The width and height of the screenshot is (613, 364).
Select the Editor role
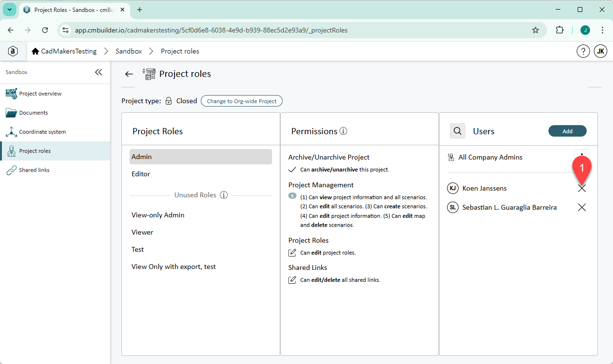tap(201, 174)
